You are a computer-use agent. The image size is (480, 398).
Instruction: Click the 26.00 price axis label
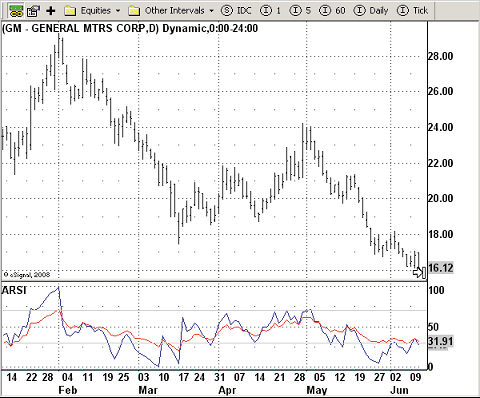coord(441,91)
